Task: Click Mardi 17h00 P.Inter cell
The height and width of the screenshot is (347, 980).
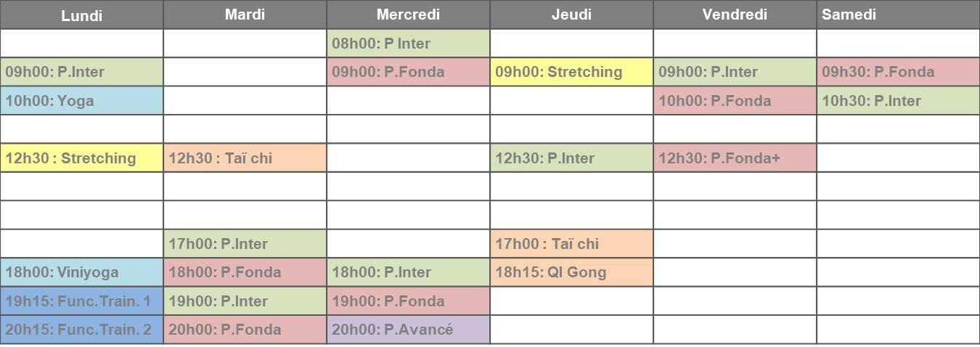Action: [245, 244]
